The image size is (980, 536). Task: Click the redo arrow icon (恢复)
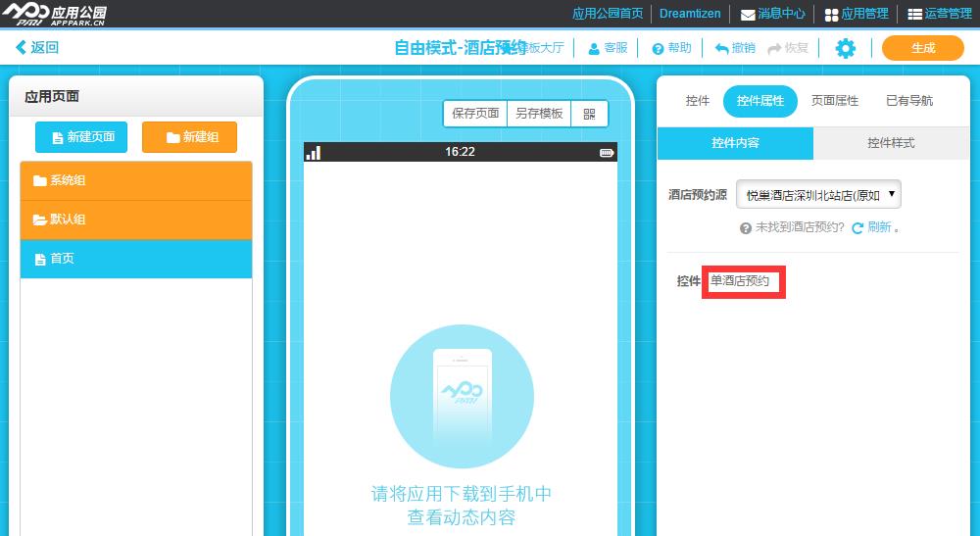pyautogui.click(x=774, y=48)
